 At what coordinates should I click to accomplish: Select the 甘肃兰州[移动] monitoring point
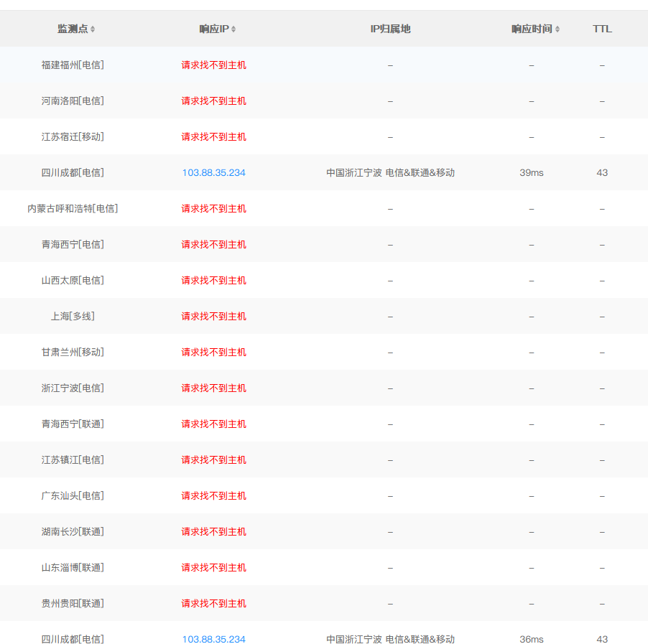73,352
